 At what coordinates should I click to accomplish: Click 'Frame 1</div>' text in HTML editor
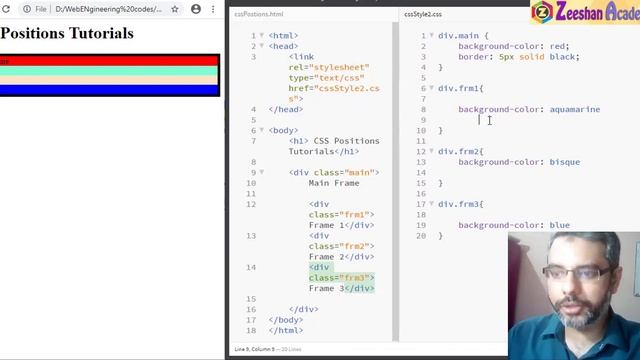[x=341, y=225]
